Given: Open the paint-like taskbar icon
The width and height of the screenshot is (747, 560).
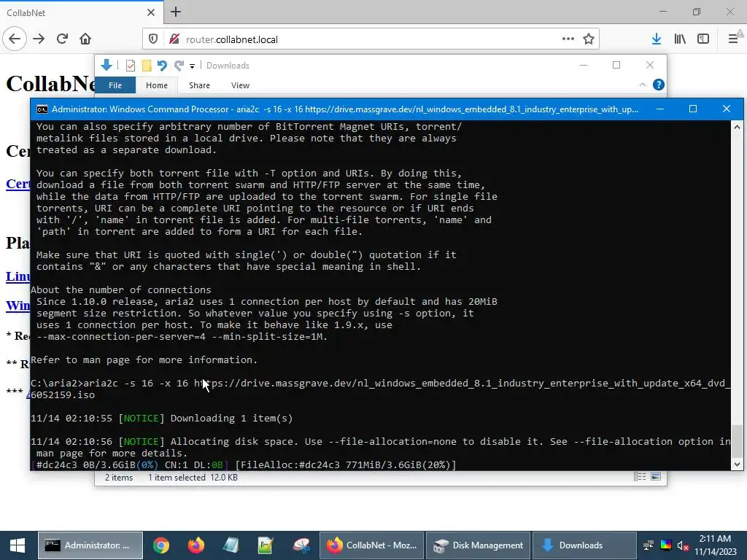Looking at the screenshot, I should tap(301, 545).
